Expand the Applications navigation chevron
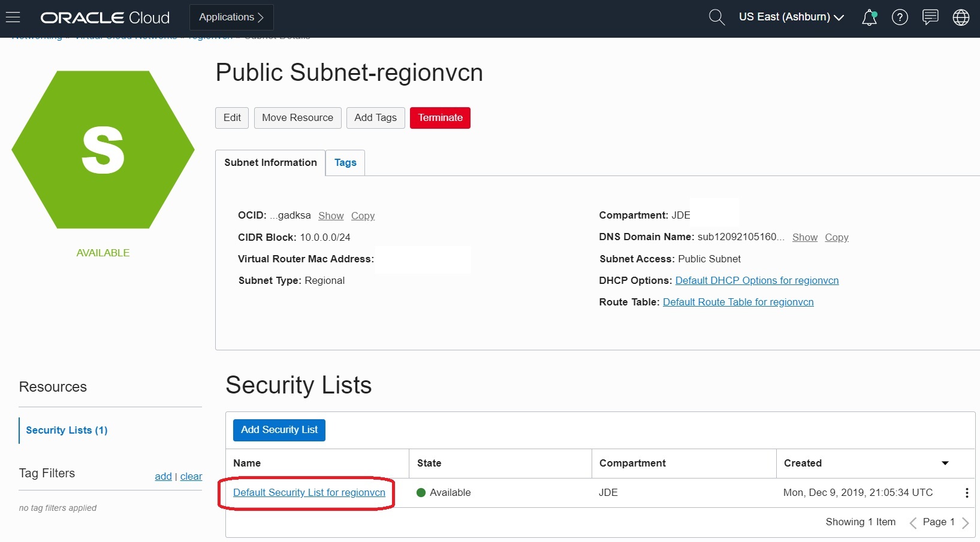The image size is (980, 542). (x=260, y=17)
